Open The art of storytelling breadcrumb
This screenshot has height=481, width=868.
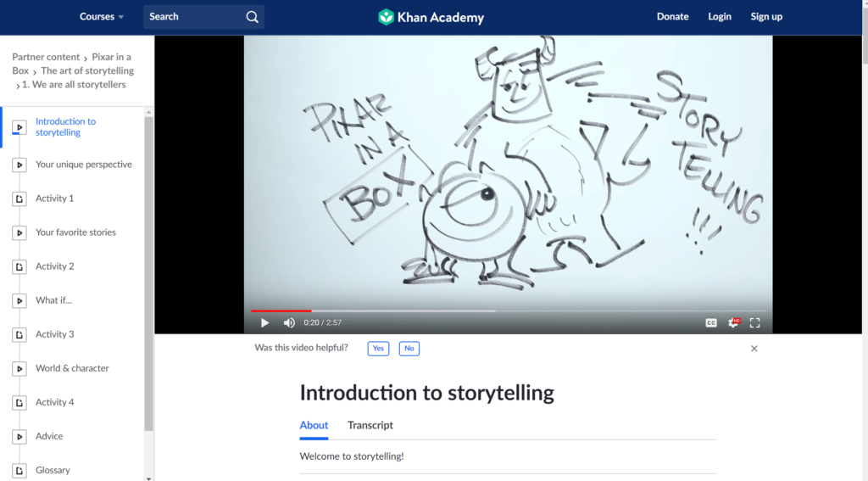(x=87, y=70)
